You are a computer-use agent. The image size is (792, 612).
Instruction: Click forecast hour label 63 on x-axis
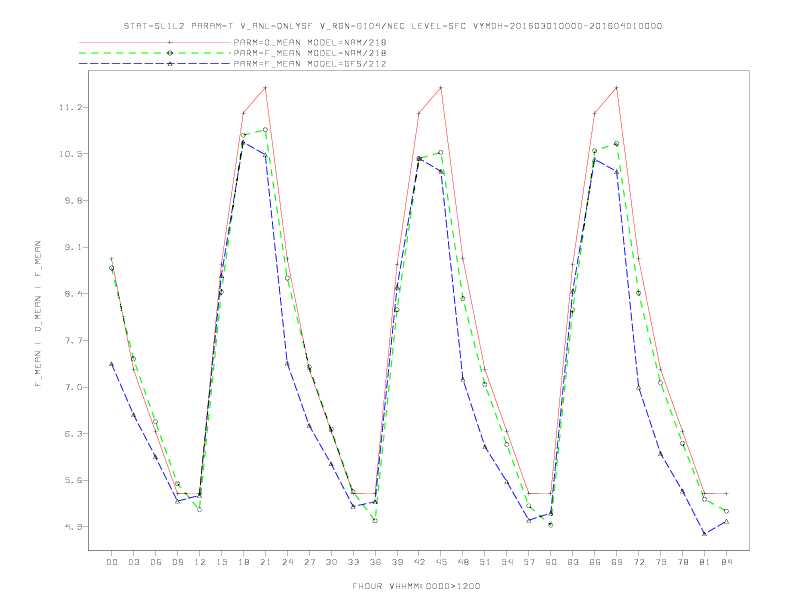coord(573,562)
